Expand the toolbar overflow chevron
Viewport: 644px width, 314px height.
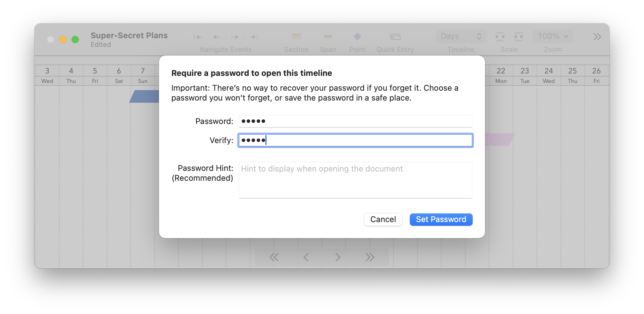click(x=597, y=36)
